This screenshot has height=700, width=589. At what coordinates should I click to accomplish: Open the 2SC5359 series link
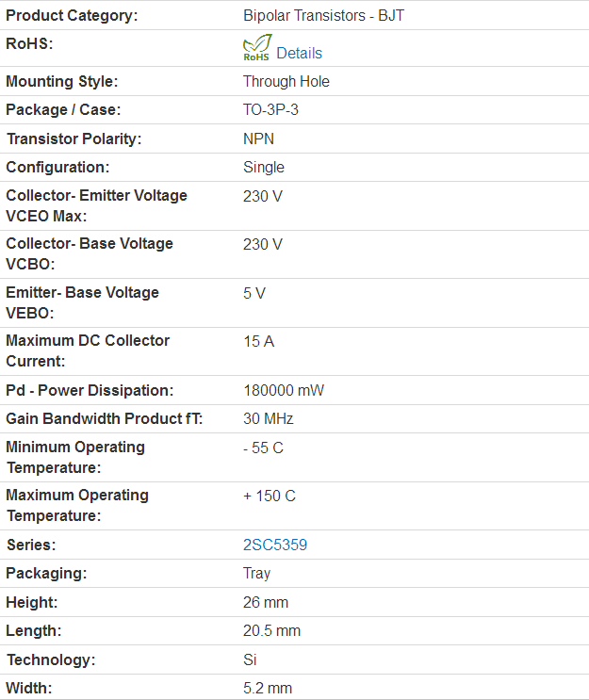[275, 545]
